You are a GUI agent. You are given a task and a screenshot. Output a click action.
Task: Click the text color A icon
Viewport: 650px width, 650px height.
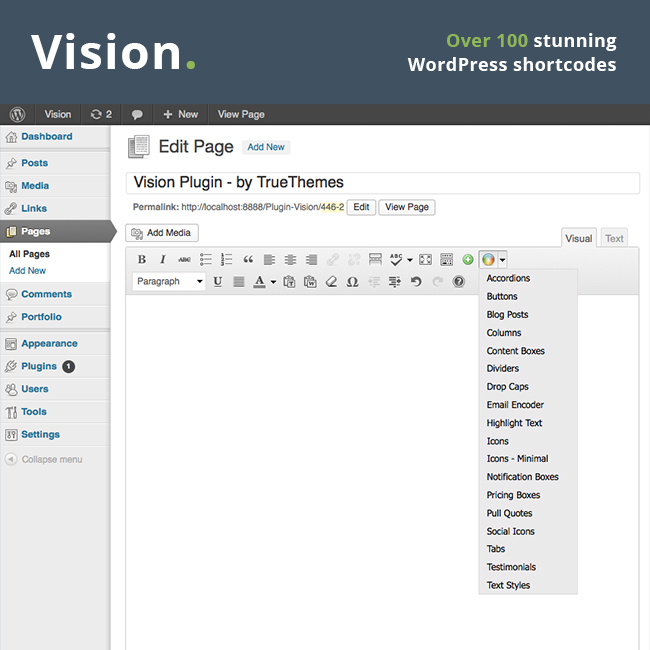260,281
